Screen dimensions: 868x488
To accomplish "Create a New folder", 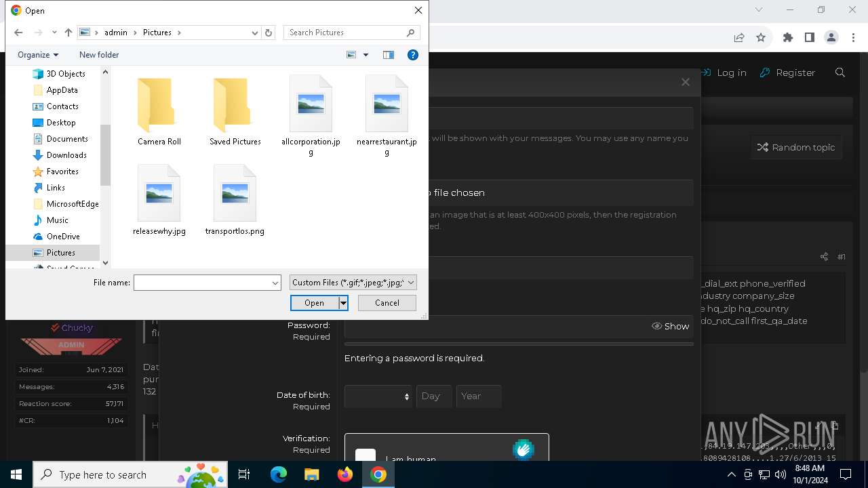I will [99, 55].
